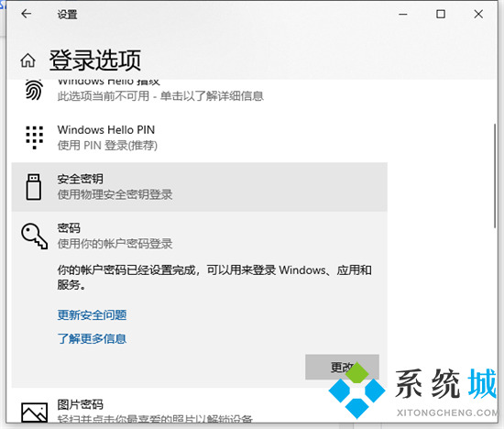The height and width of the screenshot is (429, 504).
Task: Click the 登录选项 page heading
Action: 95,60
